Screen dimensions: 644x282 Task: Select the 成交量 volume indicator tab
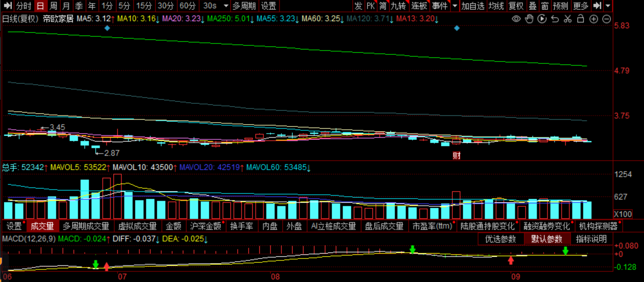(x=42, y=226)
